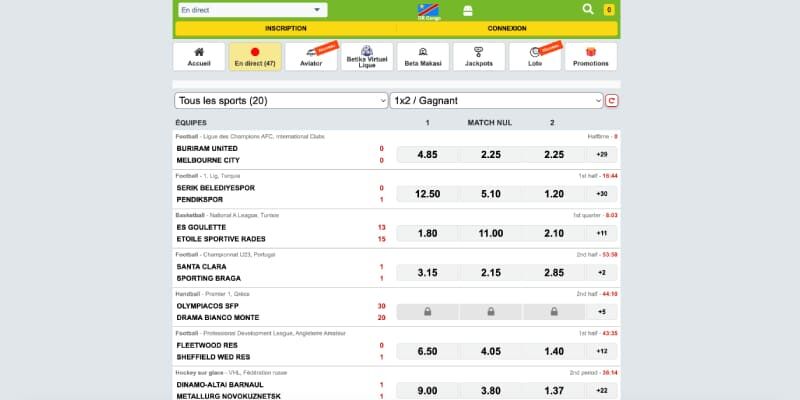Click locked odds for Drama Bianco Monte
The image size is (800, 400).
pyautogui.click(x=554, y=312)
